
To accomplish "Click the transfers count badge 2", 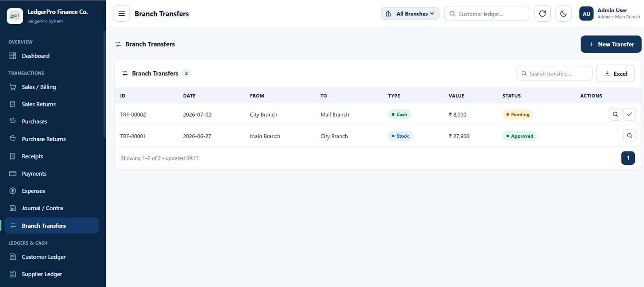I will tap(186, 74).
